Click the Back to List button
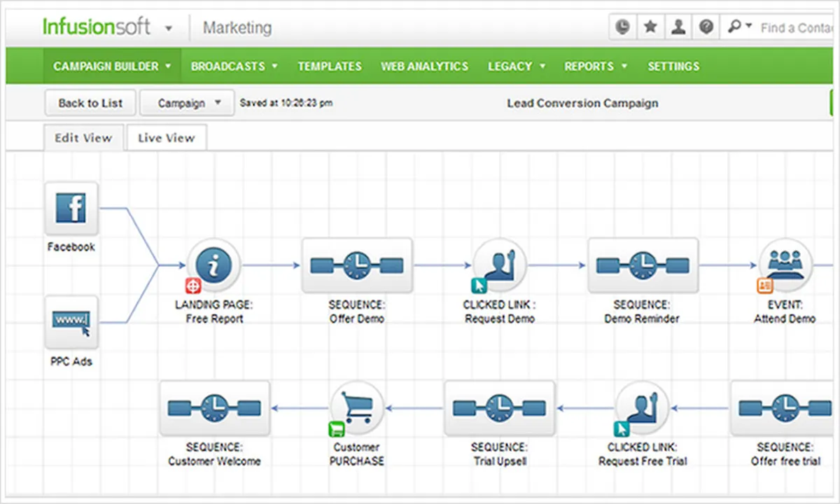 click(90, 103)
